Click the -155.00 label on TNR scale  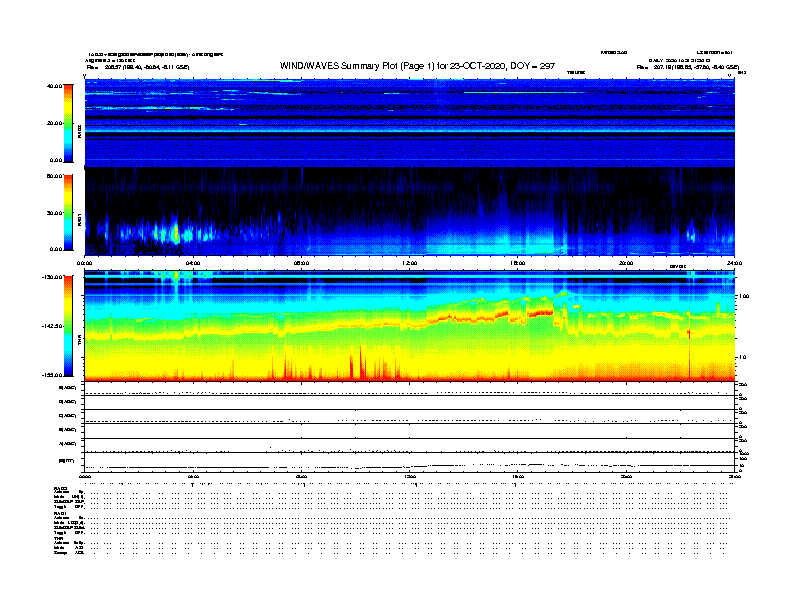52,375
